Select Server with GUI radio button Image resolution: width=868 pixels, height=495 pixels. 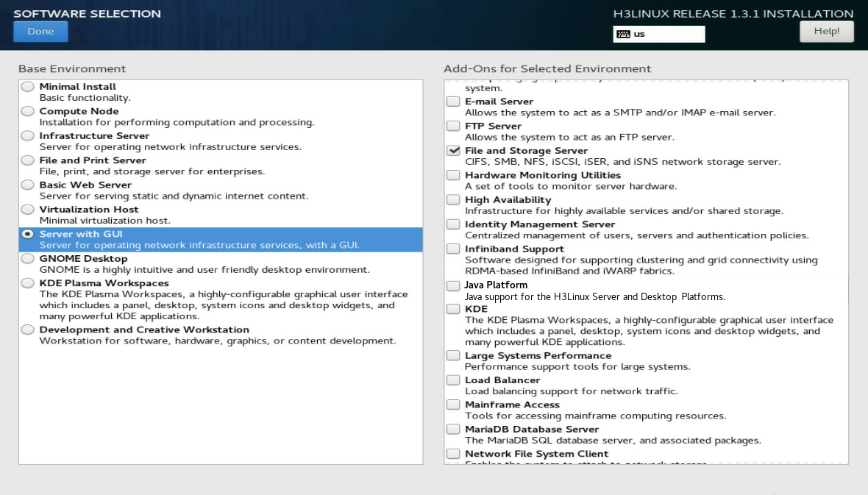28,234
